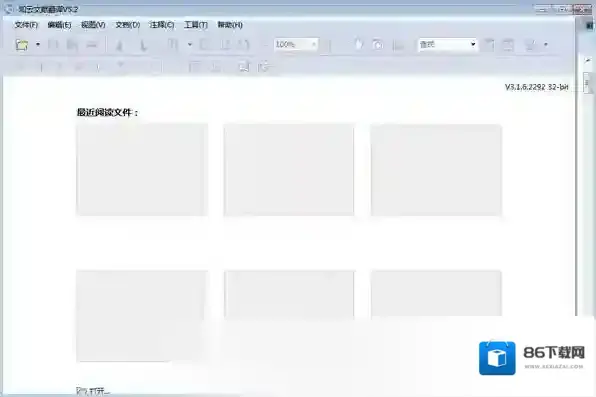Click the 最近阅读文件 heading

coord(108,112)
